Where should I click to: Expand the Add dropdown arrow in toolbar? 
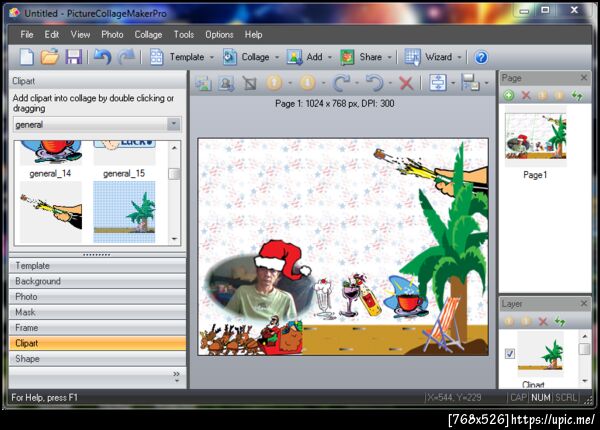tap(330, 58)
